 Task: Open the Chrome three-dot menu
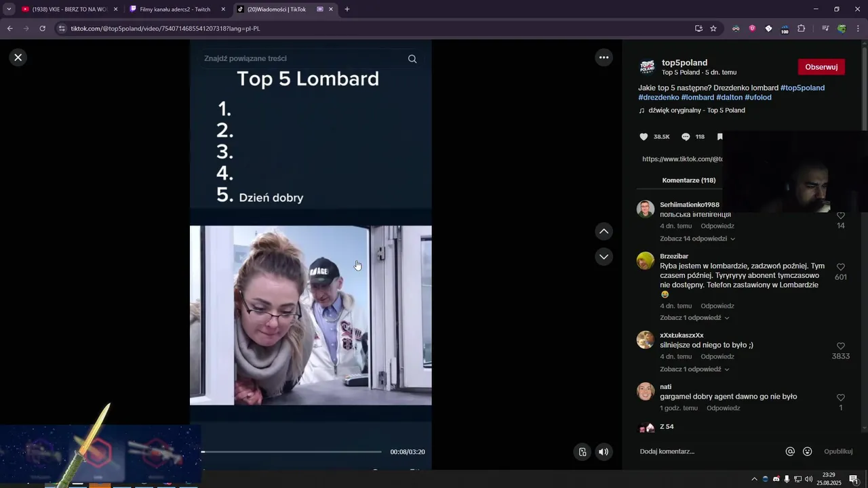click(x=858, y=28)
